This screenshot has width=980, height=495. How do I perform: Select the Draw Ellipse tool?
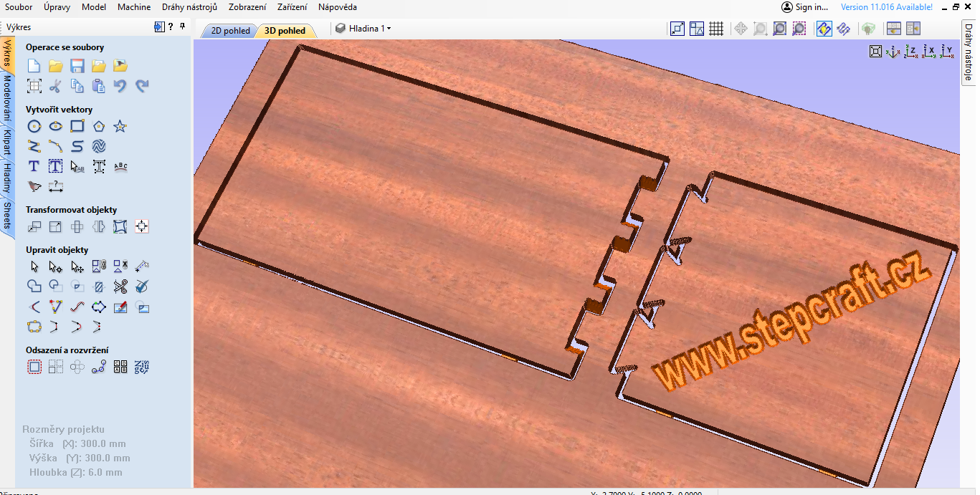point(55,127)
